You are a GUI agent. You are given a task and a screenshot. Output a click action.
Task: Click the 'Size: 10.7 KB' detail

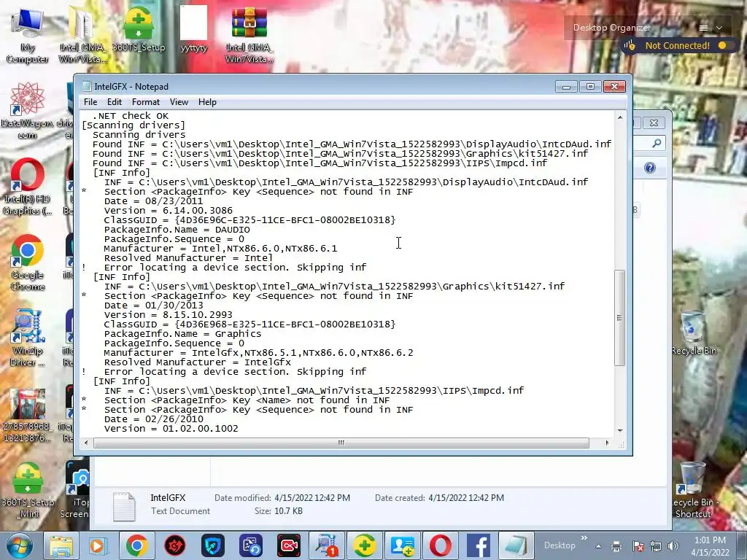(x=278, y=511)
